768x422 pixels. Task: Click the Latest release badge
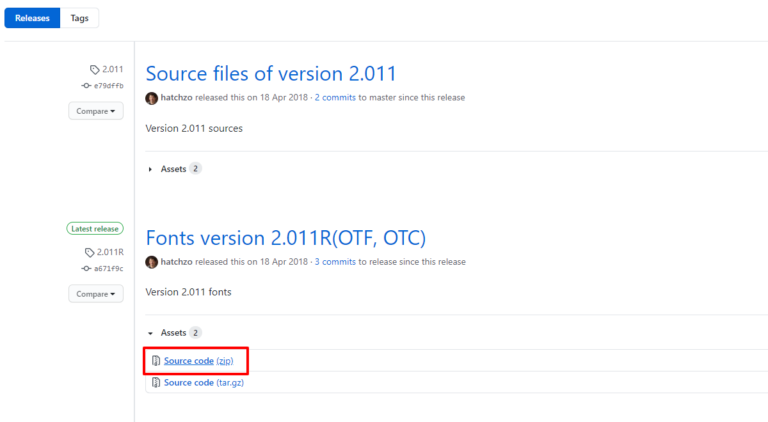tap(95, 228)
